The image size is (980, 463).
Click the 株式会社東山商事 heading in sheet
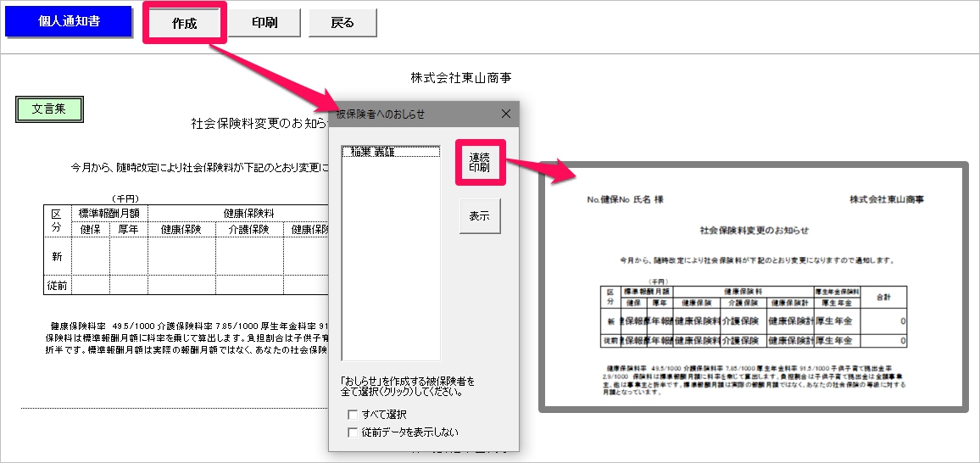(462, 78)
